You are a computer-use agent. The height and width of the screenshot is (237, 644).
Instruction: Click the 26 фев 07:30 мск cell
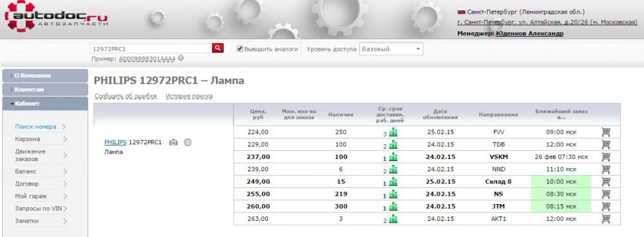click(561, 157)
